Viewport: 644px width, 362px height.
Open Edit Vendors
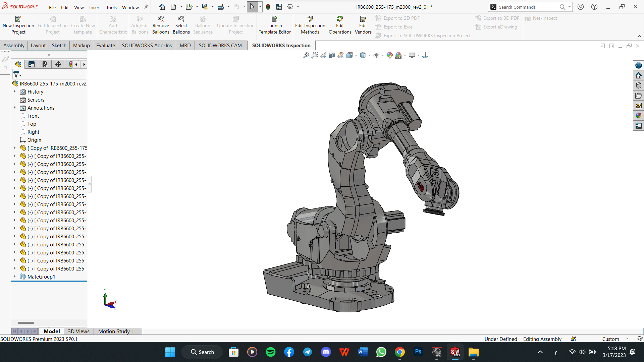363,25
